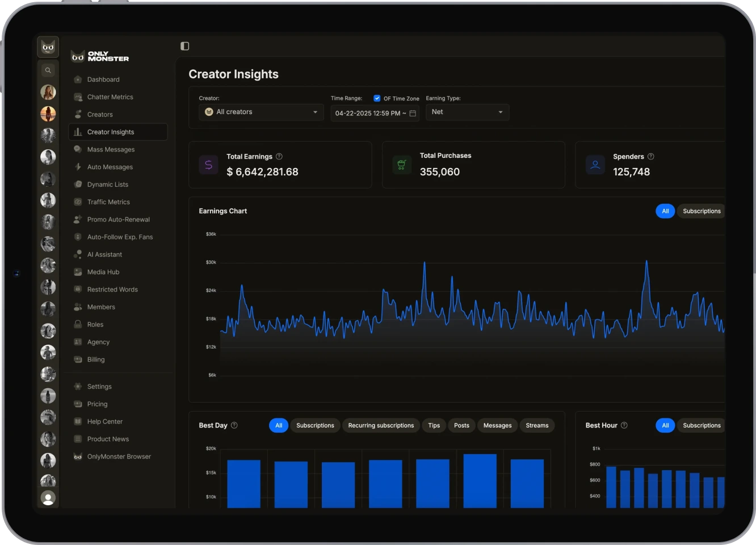The height and width of the screenshot is (545, 756).
Task: Filter Best Day by Recurring subscriptions
Action: (x=381, y=425)
